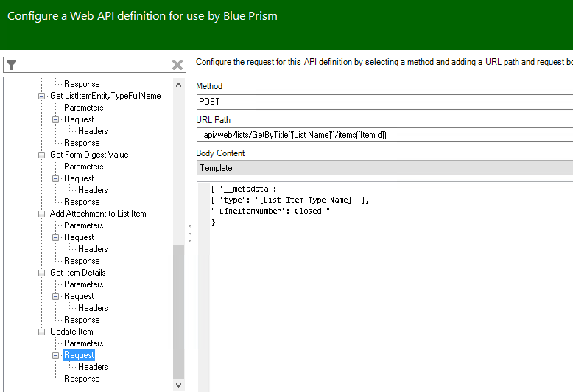
Task: Open the Method dropdown showing POST
Action: pos(384,102)
